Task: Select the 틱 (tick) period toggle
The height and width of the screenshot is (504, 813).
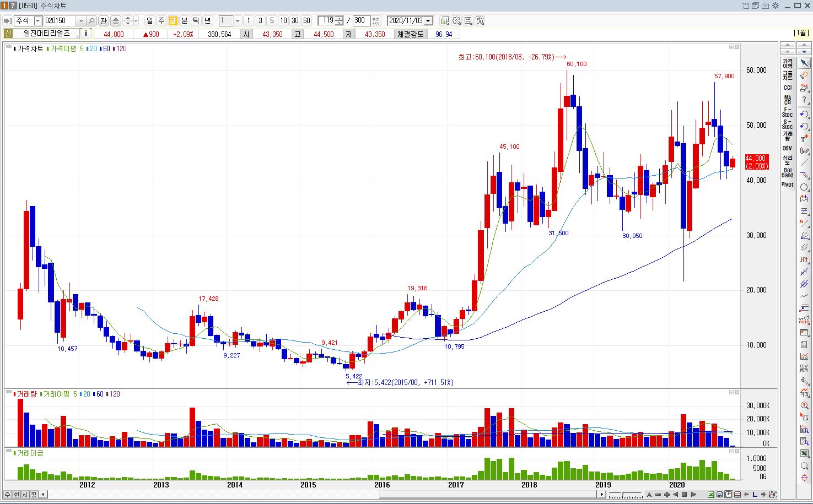Action: point(196,20)
